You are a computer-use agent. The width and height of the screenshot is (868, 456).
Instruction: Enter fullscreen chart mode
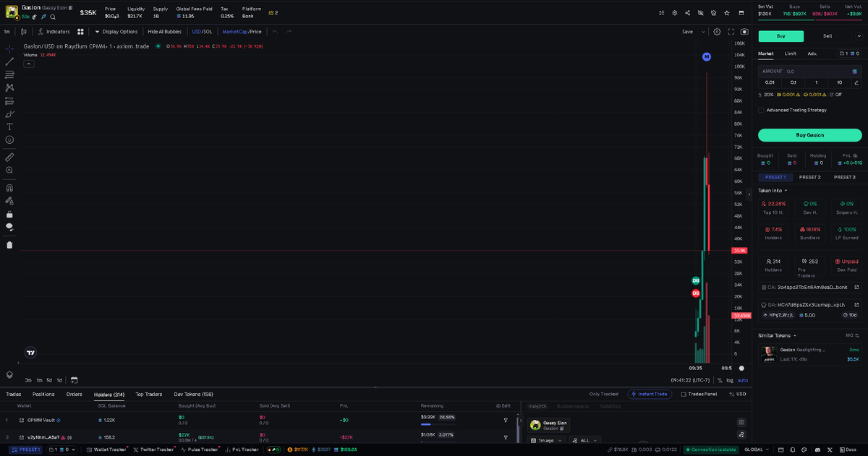click(x=731, y=32)
